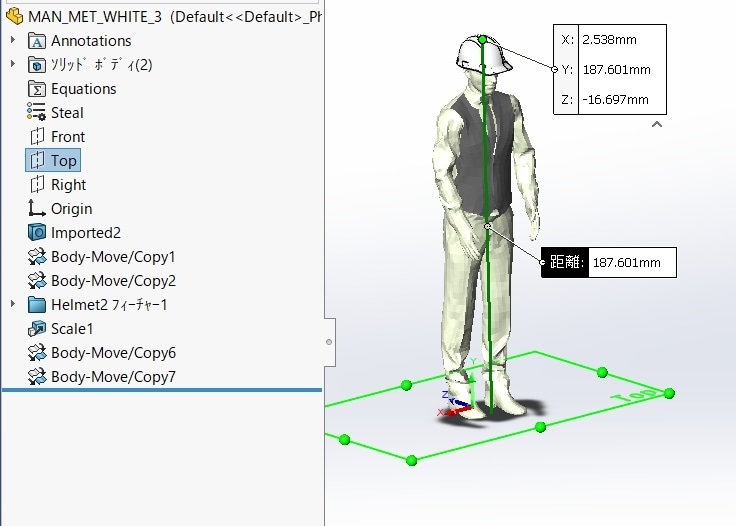Viewport: 736px width, 526px height.
Task: Click the Right plane icon
Action: pos(37,184)
